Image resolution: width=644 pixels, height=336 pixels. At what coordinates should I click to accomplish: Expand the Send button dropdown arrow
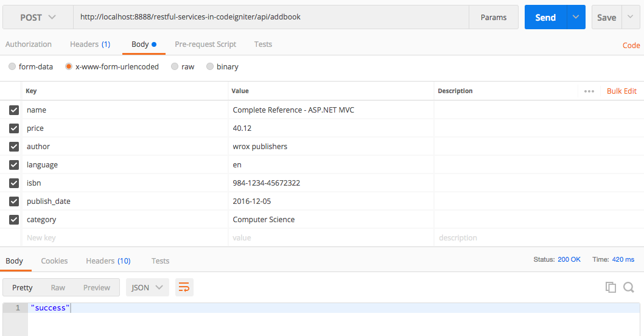tap(576, 18)
